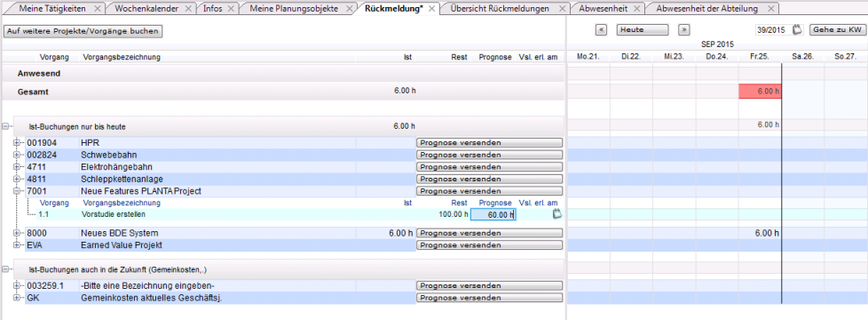Click Vsl. erl. am top column header
Screen dimensions: 868x320
(x=538, y=57)
